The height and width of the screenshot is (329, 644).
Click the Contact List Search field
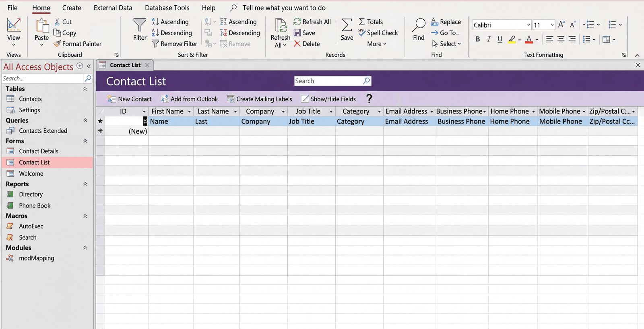tap(332, 81)
